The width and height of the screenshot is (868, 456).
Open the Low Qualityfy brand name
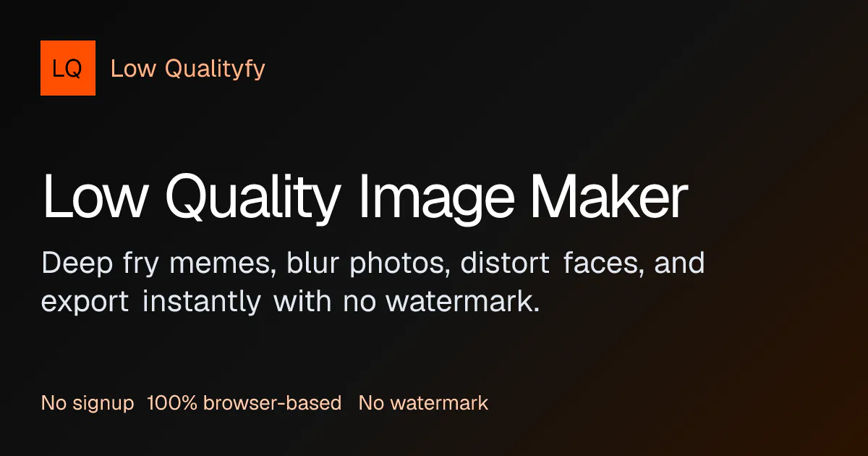(x=187, y=69)
